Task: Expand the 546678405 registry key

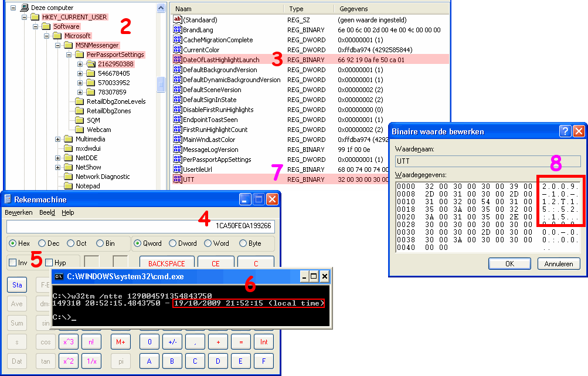Action: point(80,73)
